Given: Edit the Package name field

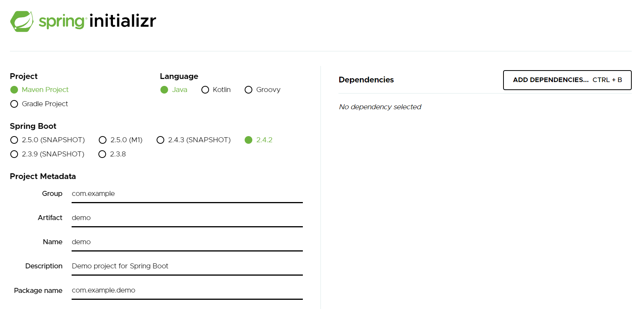Looking at the screenshot, I should 187,291.
